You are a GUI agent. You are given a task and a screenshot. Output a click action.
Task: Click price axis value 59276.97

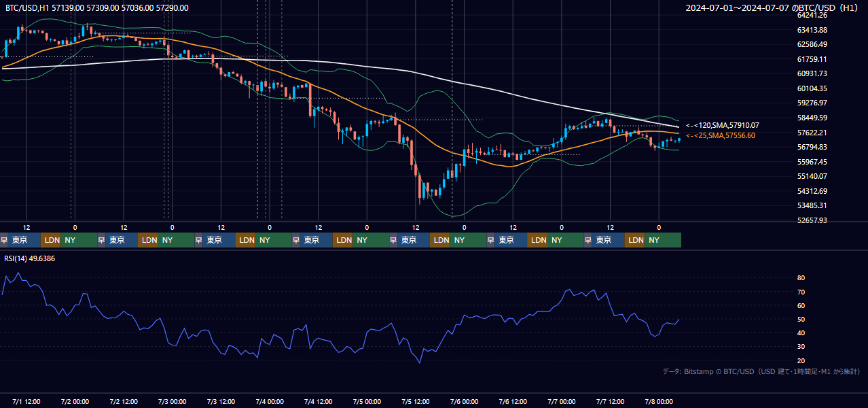tap(812, 103)
